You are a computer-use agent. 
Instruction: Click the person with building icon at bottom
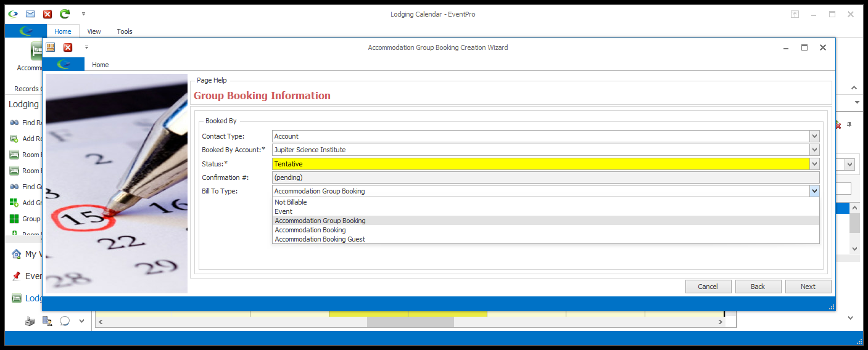[x=47, y=321]
